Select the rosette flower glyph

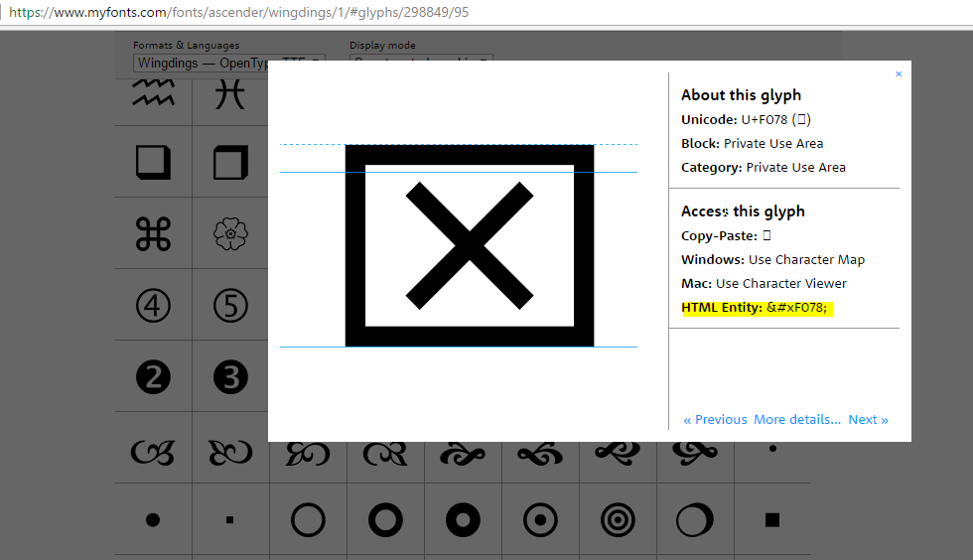tap(230, 234)
